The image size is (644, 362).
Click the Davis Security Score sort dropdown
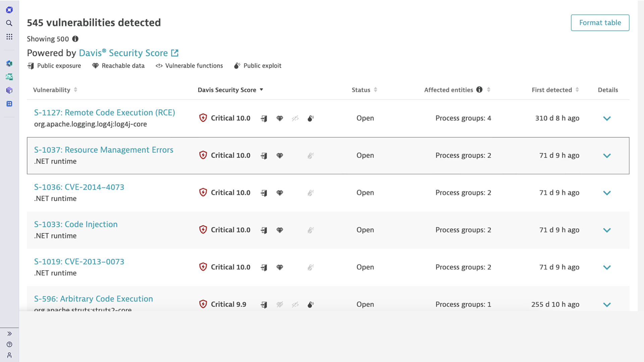click(x=261, y=90)
